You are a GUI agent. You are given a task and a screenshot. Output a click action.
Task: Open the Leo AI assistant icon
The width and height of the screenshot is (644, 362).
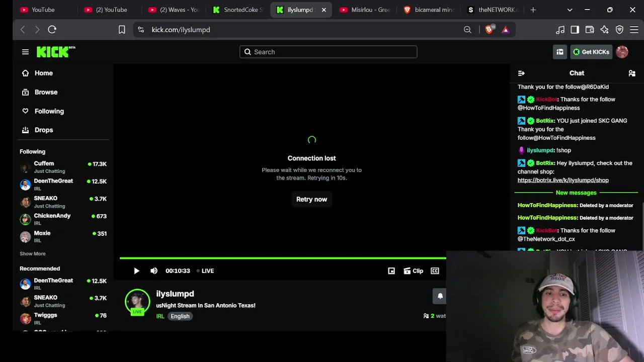(604, 30)
